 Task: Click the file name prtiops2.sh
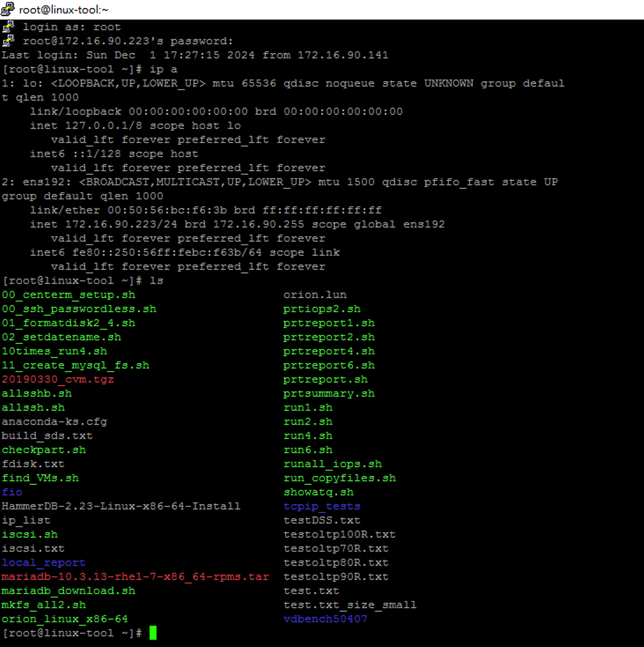pyautogui.click(x=322, y=309)
